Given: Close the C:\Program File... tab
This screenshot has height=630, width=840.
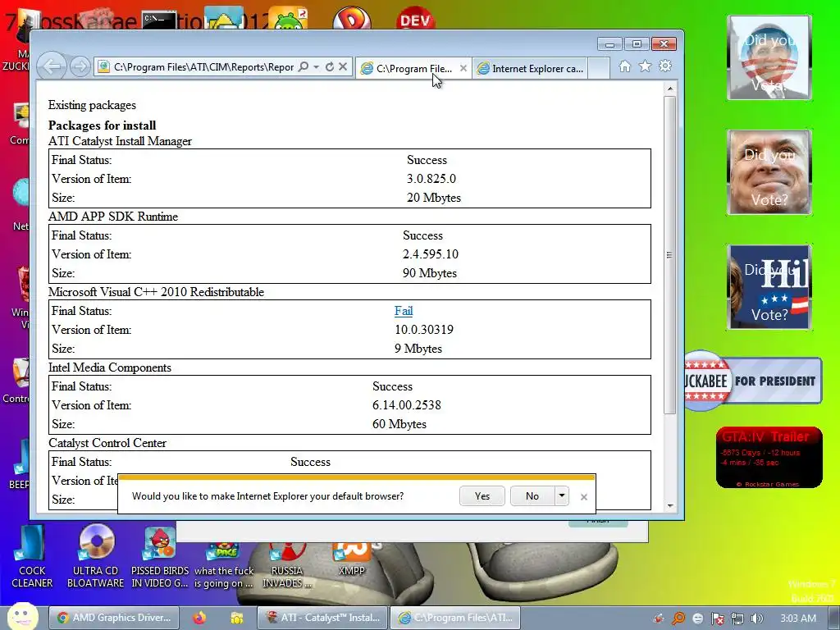Looking at the screenshot, I should coord(463,69).
